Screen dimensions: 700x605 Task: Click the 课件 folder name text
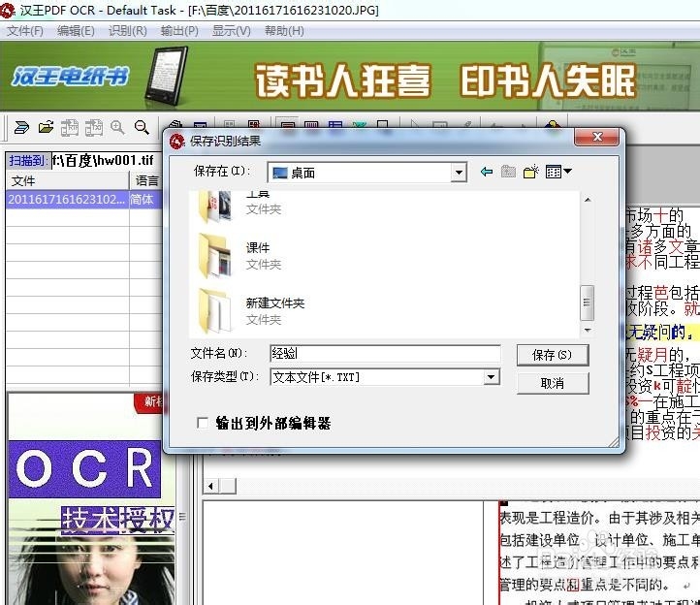258,248
